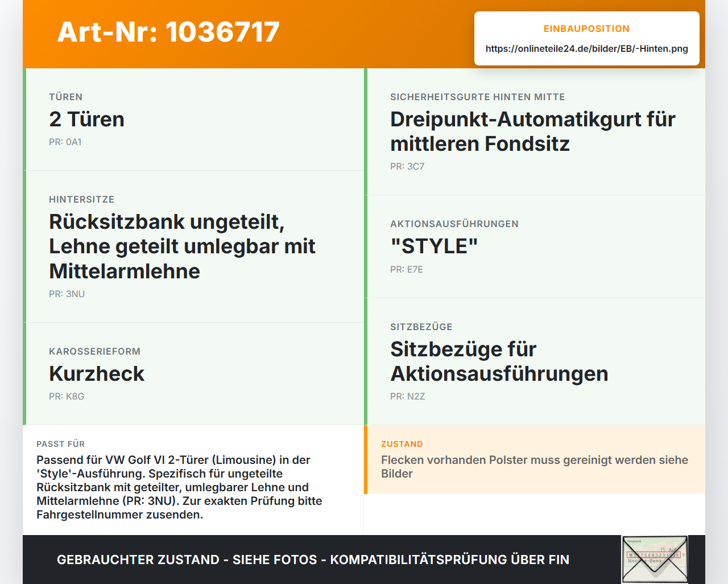728x584 pixels.
Task: Select the Kurzheck value
Action: [97, 373]
